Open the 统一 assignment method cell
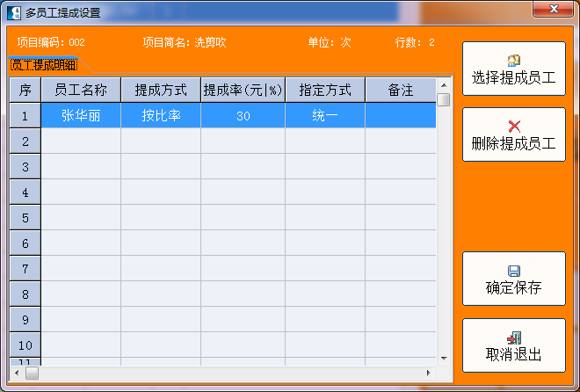The height and width of the screenshot is (392, 580). click(x=325, y=116)
